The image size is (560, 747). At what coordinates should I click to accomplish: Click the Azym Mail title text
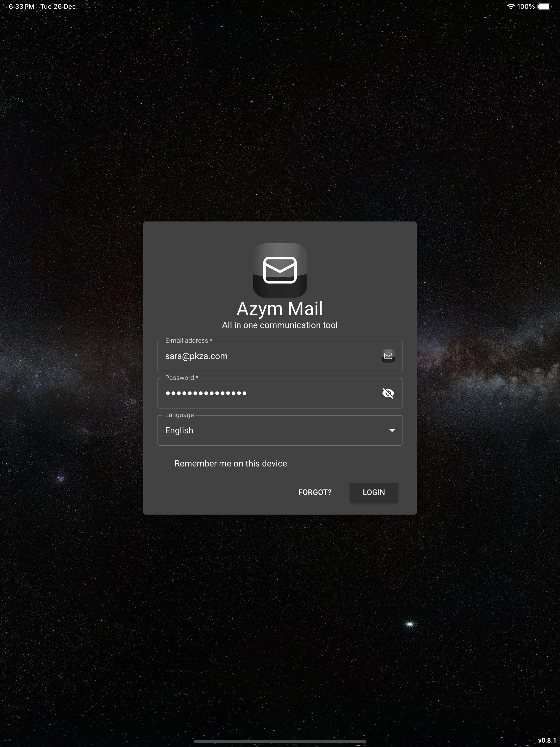click(280, 309)
